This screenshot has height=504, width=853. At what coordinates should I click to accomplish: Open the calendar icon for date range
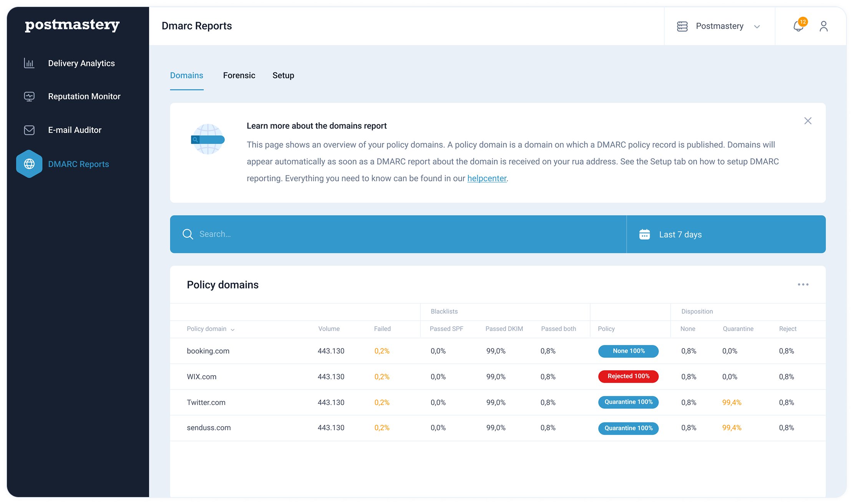645,234
